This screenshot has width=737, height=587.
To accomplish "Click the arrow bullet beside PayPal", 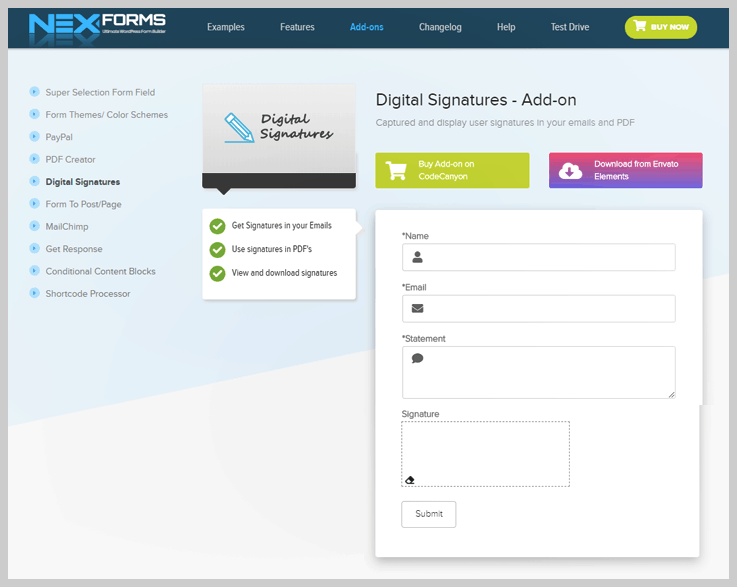I will pyautogui.click(x=34, y=136).
